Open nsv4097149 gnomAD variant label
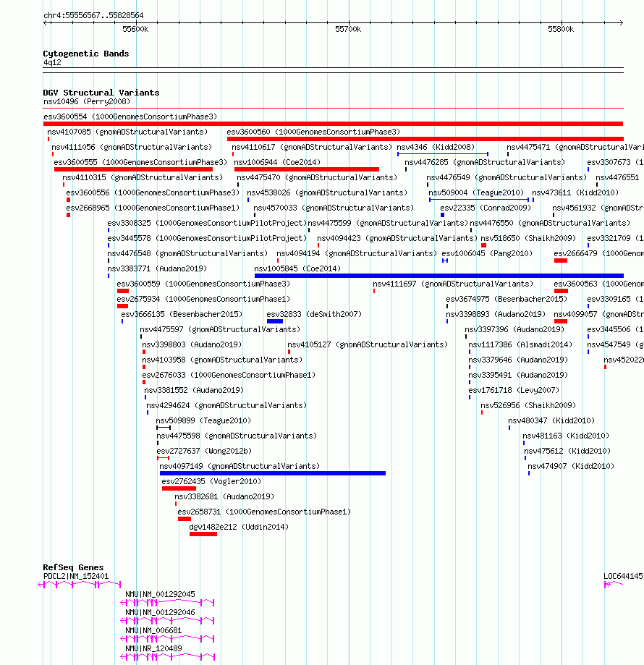644x665 pixels. coord(240,466)
